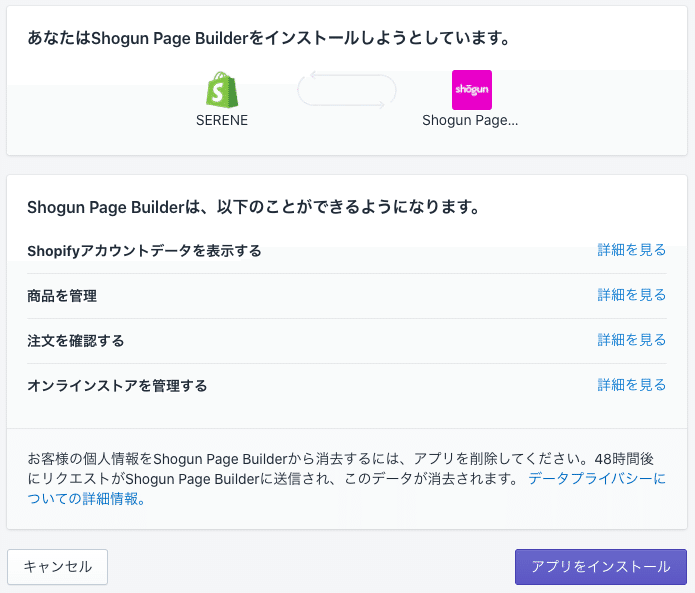
Task: Open 詳細を見る for 商品を管理
Action: pyautogui.click(x=632, y=295)
